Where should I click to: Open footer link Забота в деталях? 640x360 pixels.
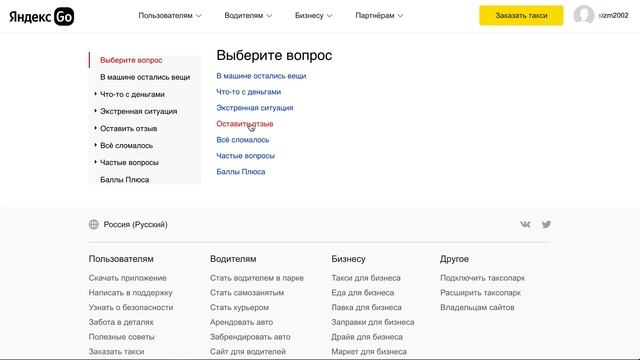click(x=121, y=322)
